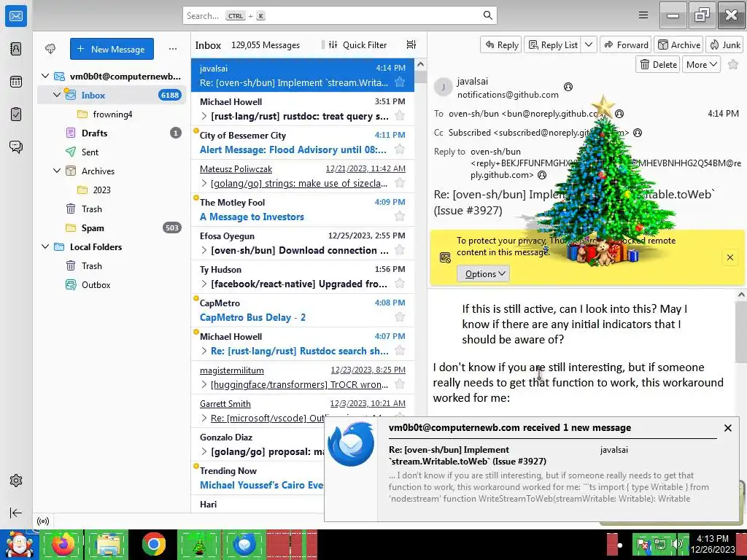This screenshot has width=747, height=560.
Task: Star Michael Howell rustdoc query message
Action: pyautogui.click(x=400, y=116)
